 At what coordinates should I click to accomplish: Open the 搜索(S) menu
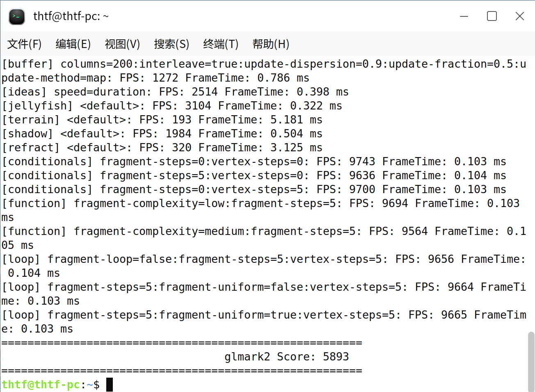tap(171, 44)
